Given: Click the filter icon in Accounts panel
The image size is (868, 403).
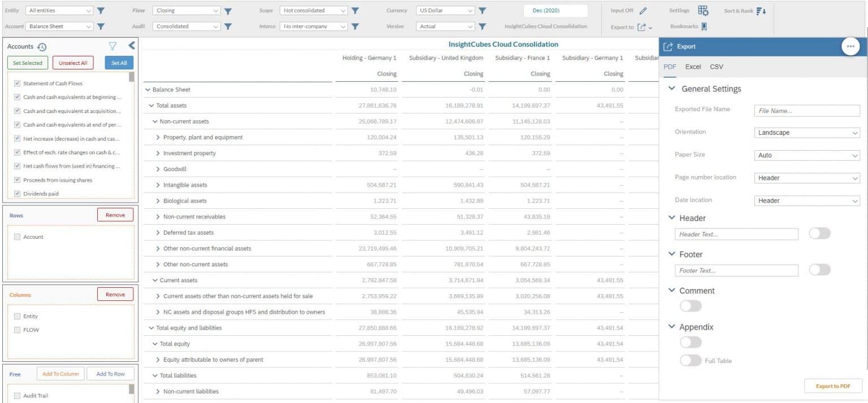Looking at the screenshot, I should click(x=113, y=46).
